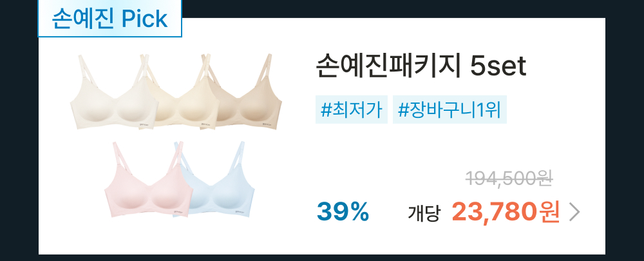Viewport: 644px width, 261px height.
Task: Open product page via gray chevron arrow
Action: click(574, 213)
